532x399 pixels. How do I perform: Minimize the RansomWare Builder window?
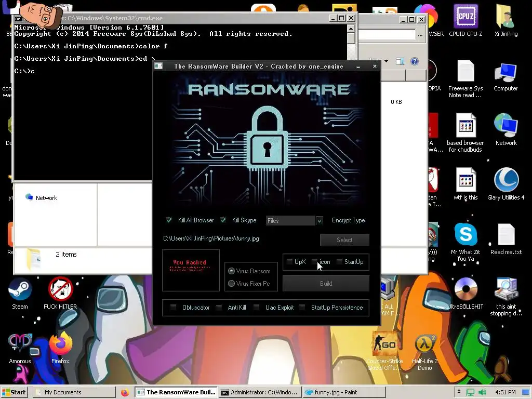pos(358,66)
